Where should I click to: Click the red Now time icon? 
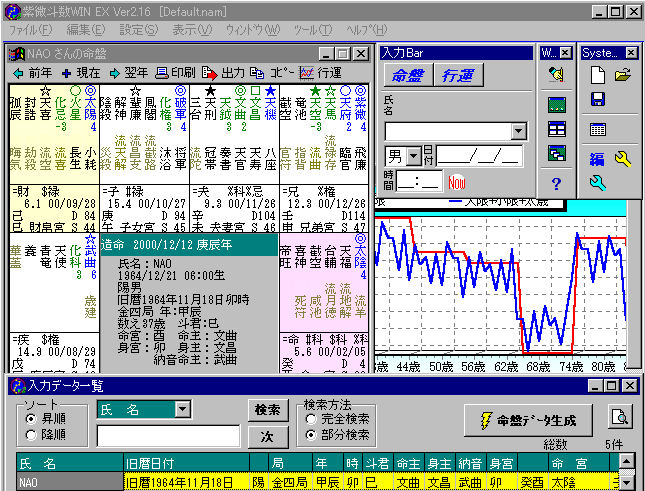(457, 182)
